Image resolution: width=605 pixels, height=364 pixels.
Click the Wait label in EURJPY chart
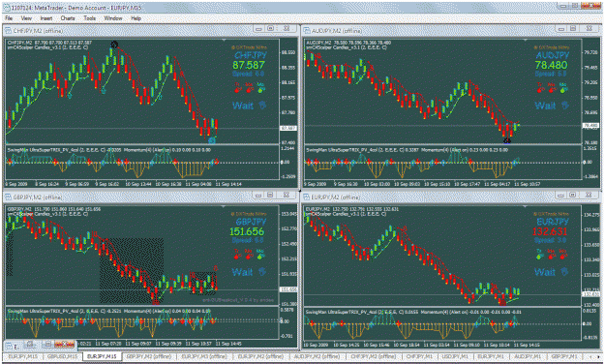545,272
